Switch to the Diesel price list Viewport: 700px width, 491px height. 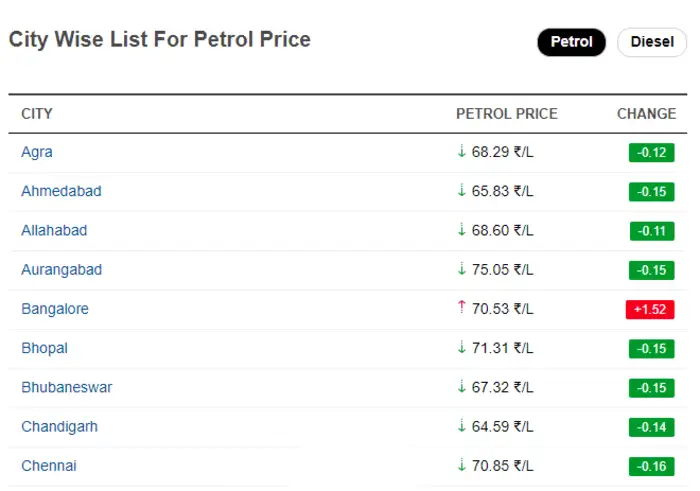pos(651,42)
